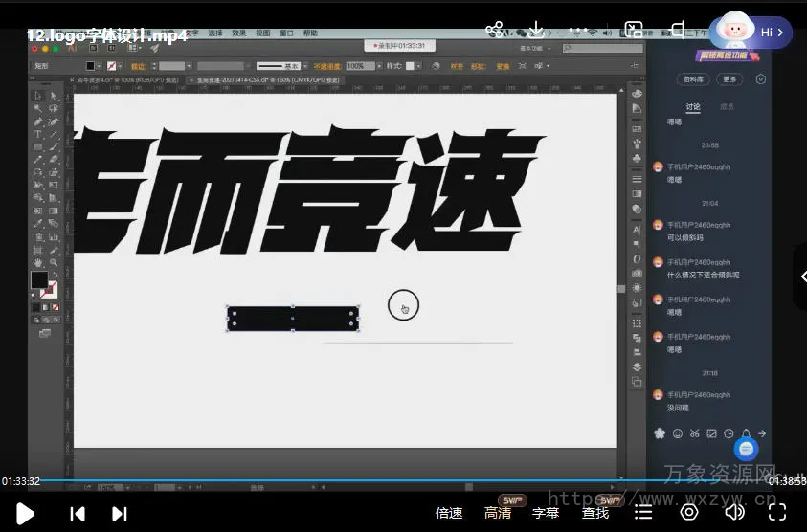Toggle fullscreen mode
The image size is (807, 532).
tap(778, 512)
